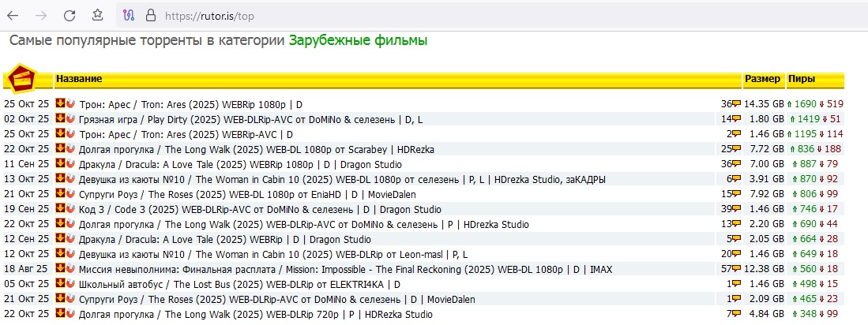Download torrent file for Play Dirty
Image resolution: width=868 pixels, height=325 pixels.
(60, 118)
